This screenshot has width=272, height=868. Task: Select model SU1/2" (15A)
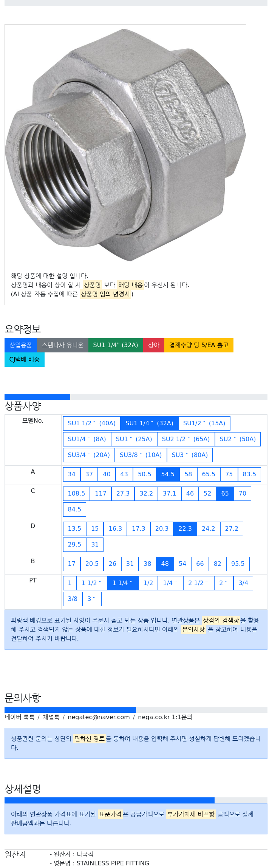204,423
